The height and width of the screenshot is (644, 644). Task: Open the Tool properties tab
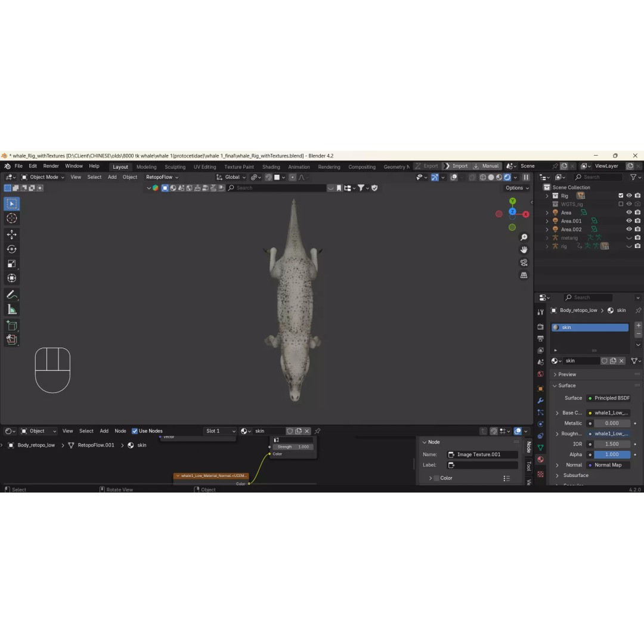(x=540, y=312)
